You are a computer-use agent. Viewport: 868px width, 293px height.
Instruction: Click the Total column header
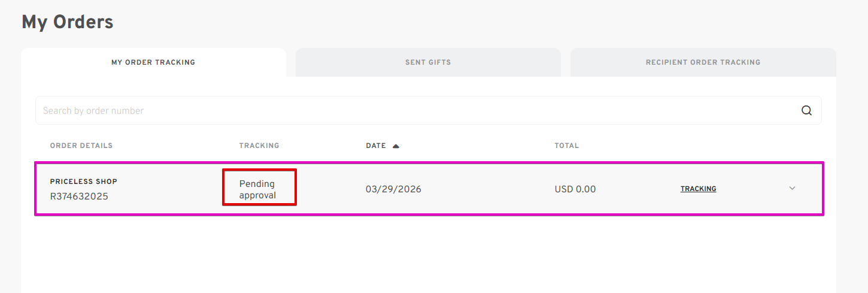click(567, 146)
